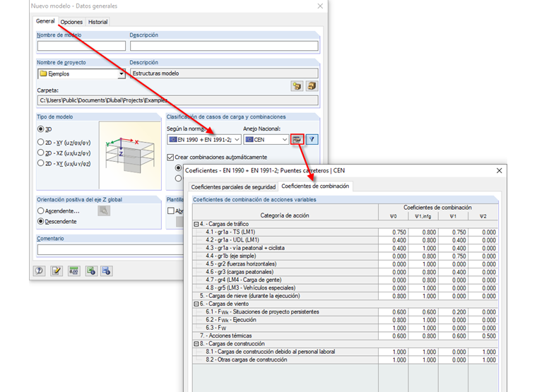Collapse the 8. Cargas de construcción group

click(196, 344)
